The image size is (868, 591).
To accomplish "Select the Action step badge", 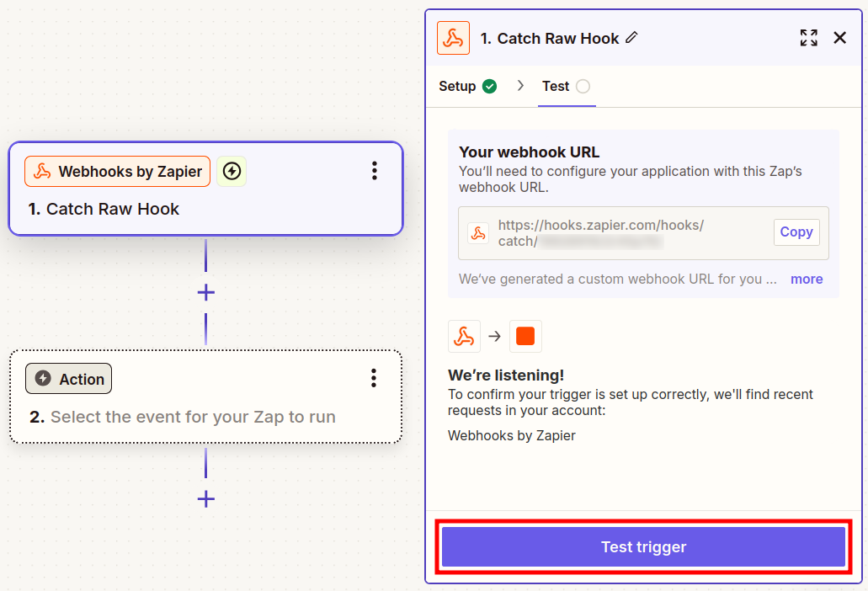I will tap(69, 379).
